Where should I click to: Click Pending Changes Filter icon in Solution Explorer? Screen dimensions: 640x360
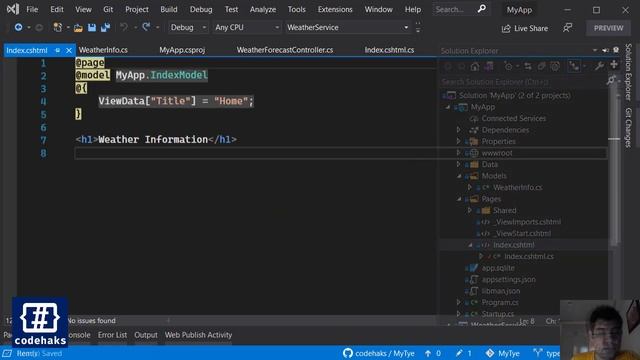508,66
